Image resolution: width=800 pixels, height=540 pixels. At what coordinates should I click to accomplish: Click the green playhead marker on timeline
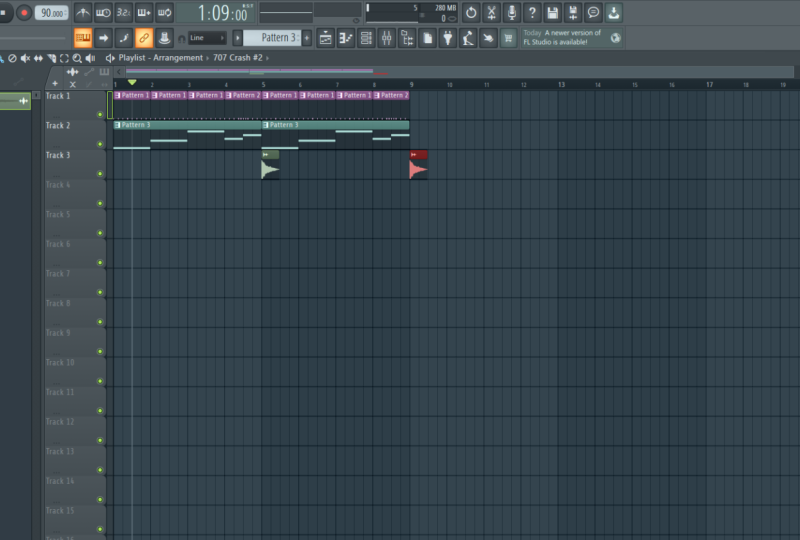tap(132, 82)
